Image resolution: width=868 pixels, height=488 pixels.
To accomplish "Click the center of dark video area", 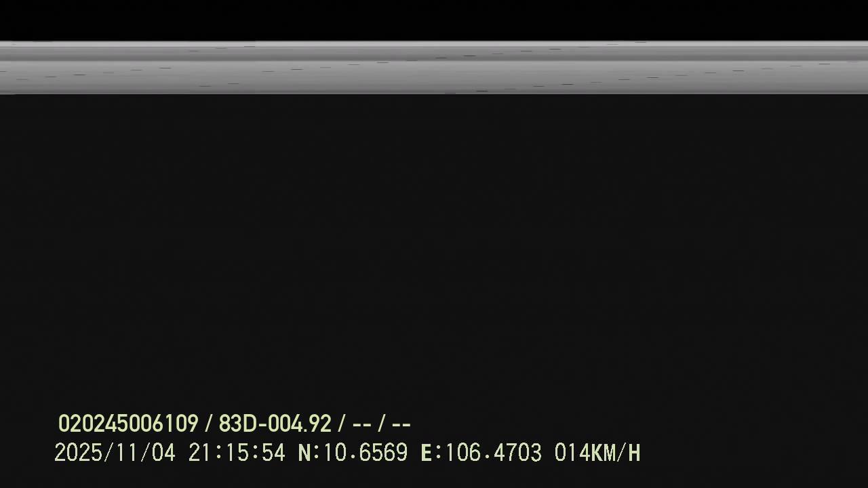I will pyautogui.click(x=434, y=251).
